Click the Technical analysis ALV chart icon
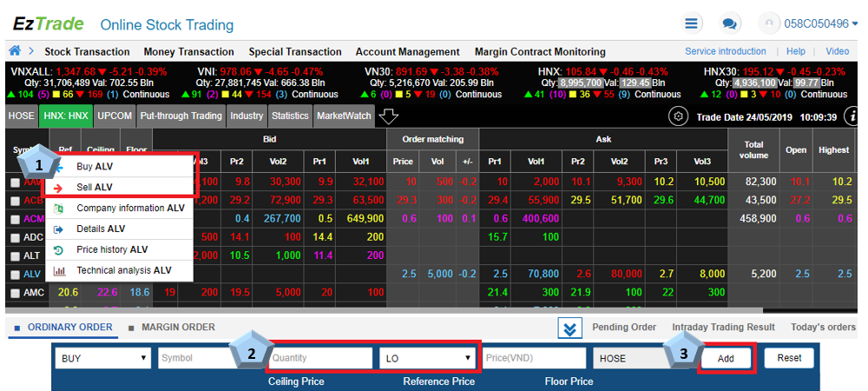The image size is (868, 391). [59, 270]
